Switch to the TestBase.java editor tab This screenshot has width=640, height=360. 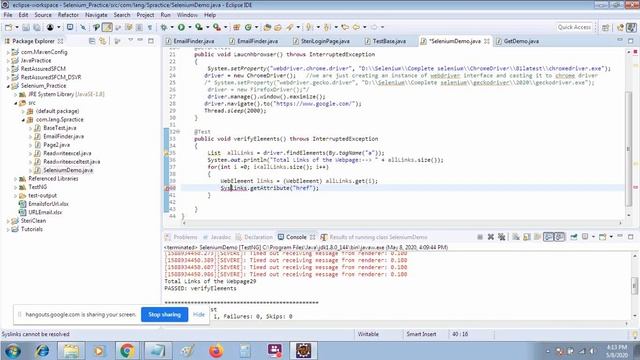385,41
